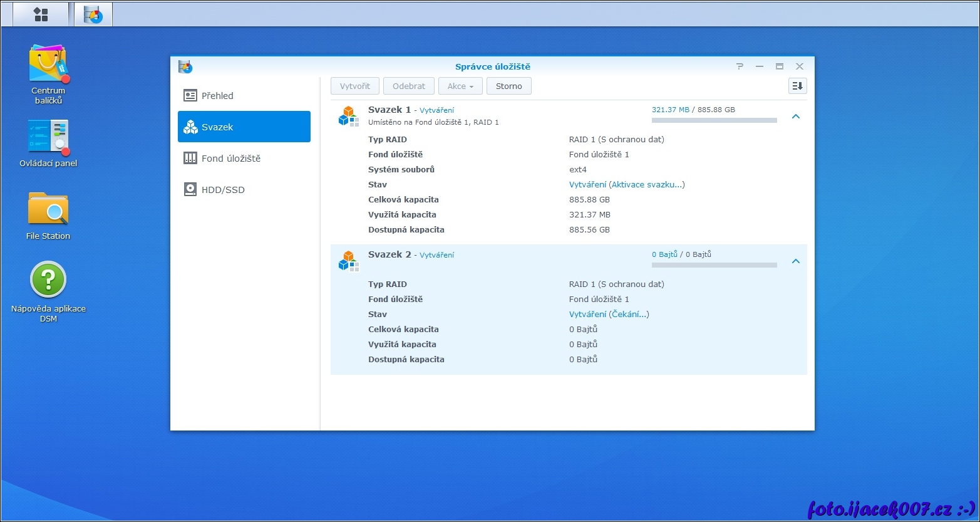Viewport: 980px width, 522px height.
Task: Click the Svazek 2 volume cubes icon
Action: point(348,261)
